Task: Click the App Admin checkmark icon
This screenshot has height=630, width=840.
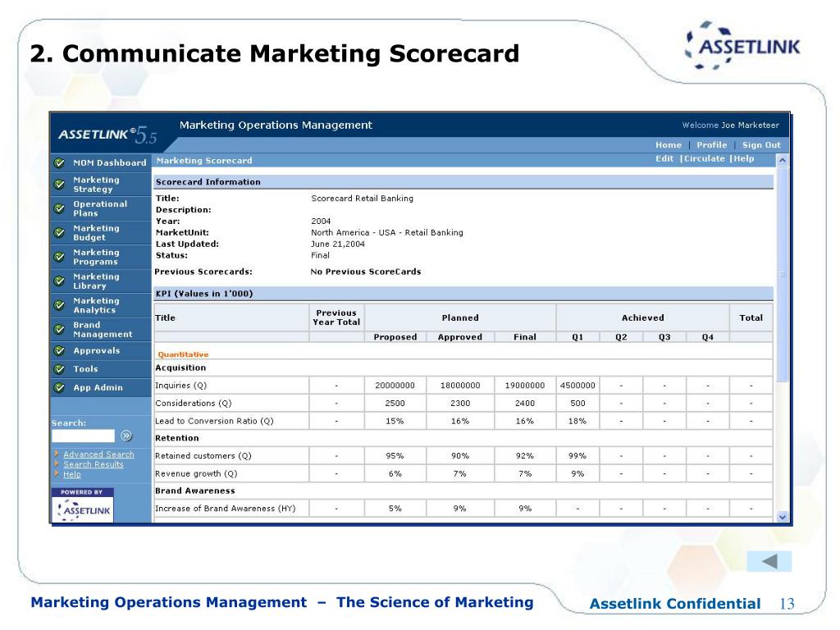Action: (59, 388)
